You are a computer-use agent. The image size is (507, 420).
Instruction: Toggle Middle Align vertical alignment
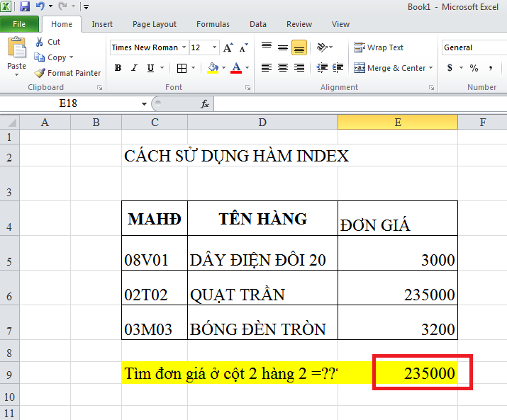(x=283, y=47)
